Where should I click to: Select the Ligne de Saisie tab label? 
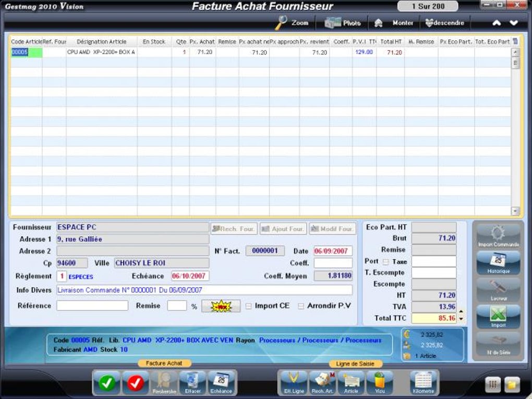tap(355, 364)
